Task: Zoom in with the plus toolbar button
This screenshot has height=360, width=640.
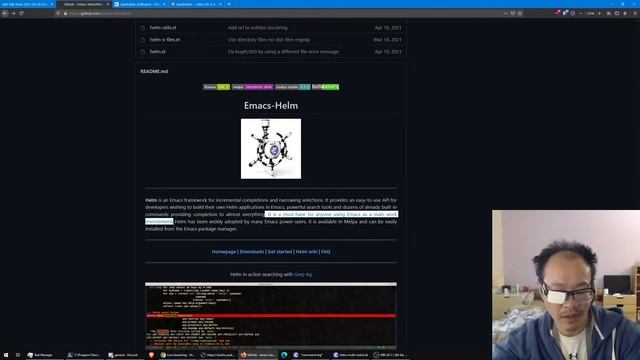Action: click(599, 13)
